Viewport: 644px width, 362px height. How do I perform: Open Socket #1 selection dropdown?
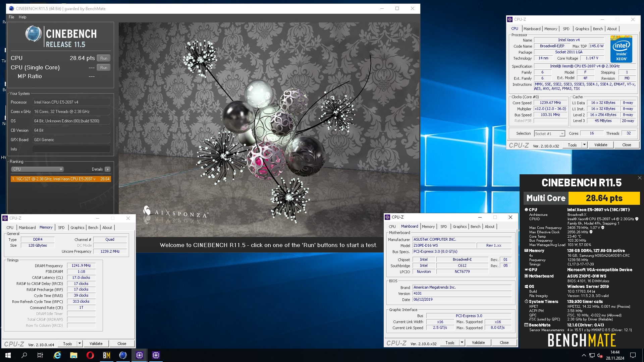point(549,134)
